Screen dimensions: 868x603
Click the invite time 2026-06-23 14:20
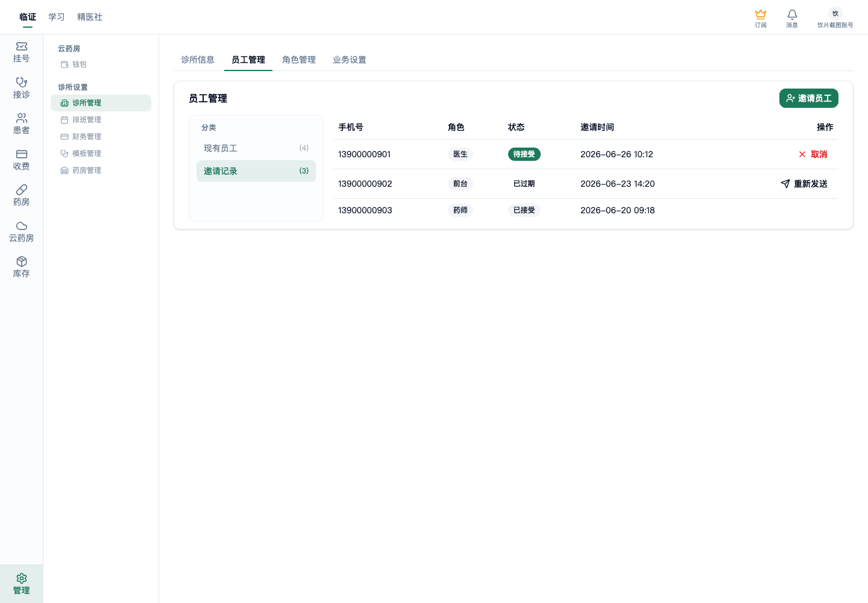click(617, 184)
